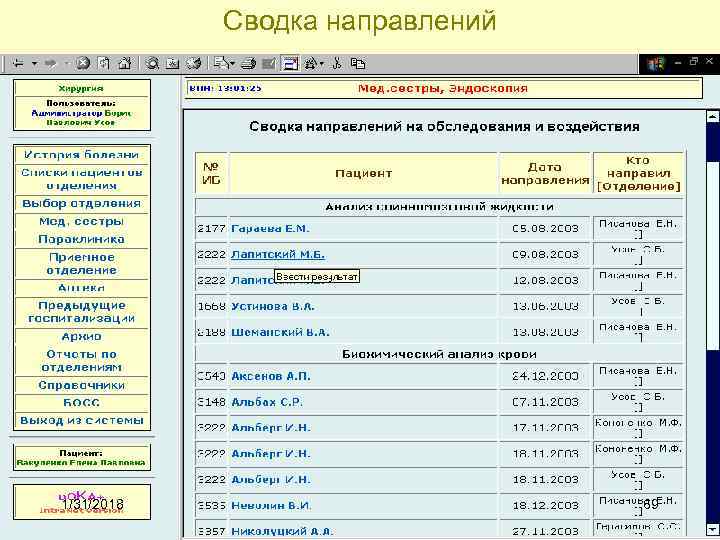Open patient link Альбах С.Р.
720x540 pixels.
tap(267, 402)
